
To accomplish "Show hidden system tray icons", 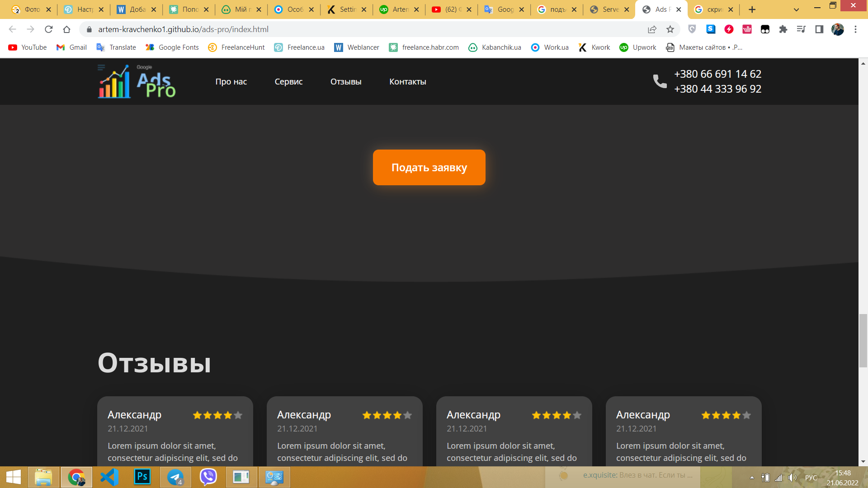I will pyautogui.click(x=752, y=477).
